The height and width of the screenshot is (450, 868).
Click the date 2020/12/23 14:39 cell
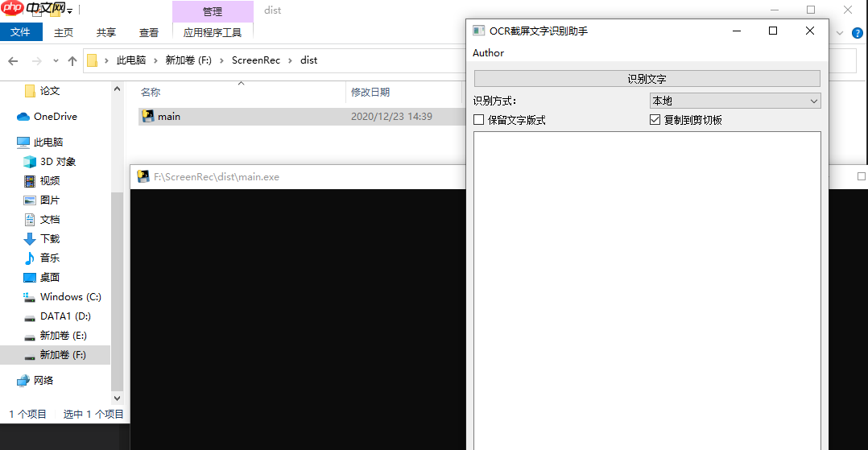pyautogui.click(x=391, y=116)
